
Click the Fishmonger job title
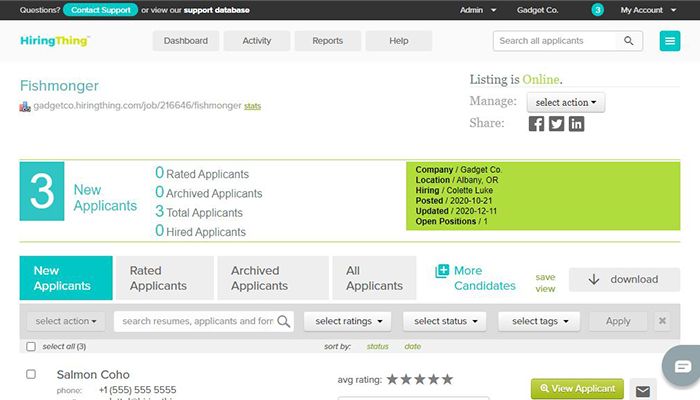[59, 86]
